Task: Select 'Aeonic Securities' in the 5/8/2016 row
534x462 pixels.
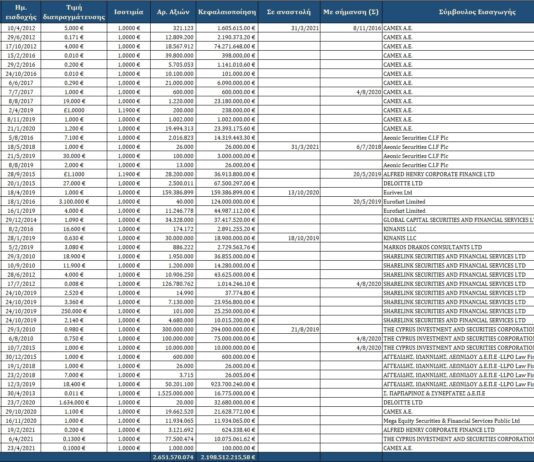Action: point(415,138)
